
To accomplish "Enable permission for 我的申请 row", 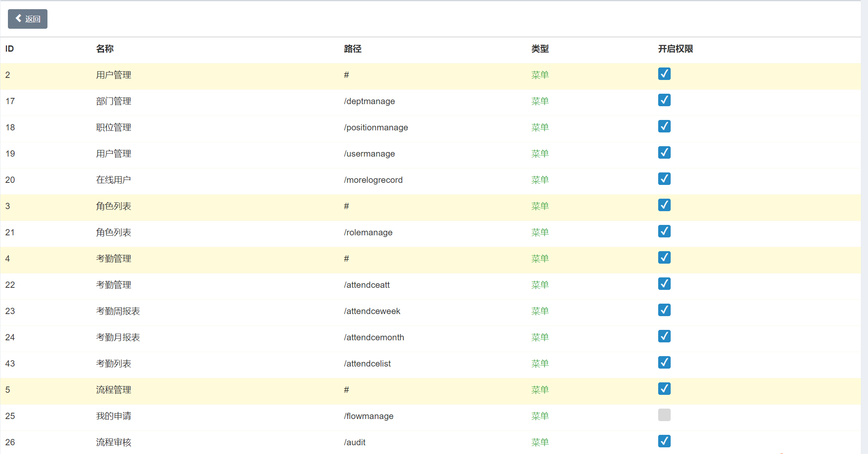I will (x=664, y=415).
